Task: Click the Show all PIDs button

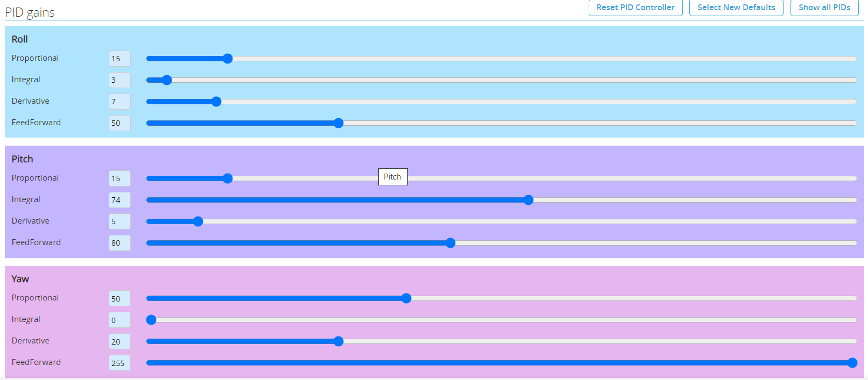Action: pyautogui.click(x=824, y=8)
